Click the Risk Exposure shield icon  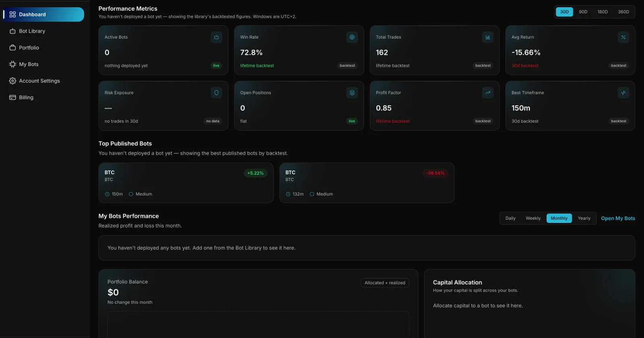click(x=216, y=93)
